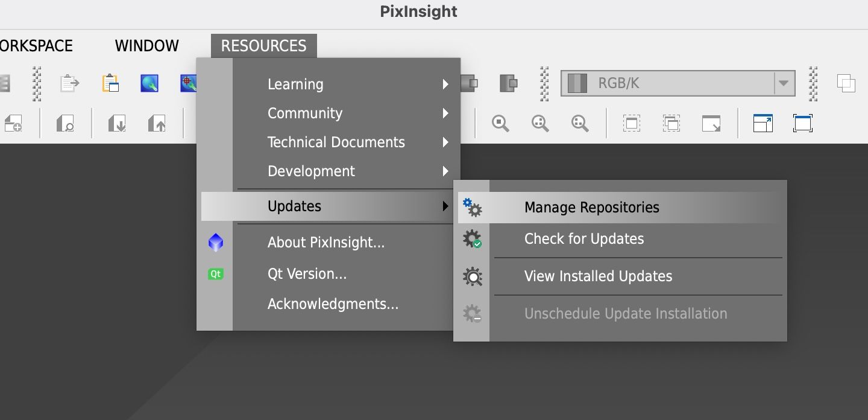
Task: Click the clipboard with arrow toolbar icon
Action: point(70,83)
